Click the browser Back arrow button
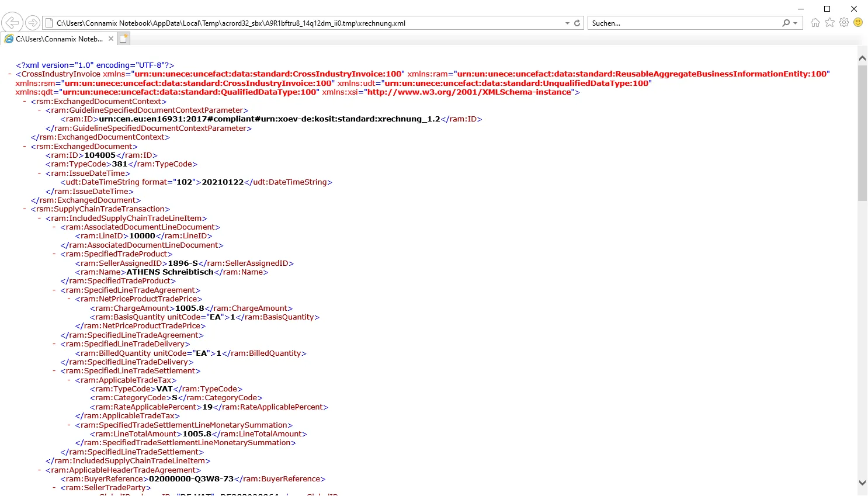 [12, 23]
